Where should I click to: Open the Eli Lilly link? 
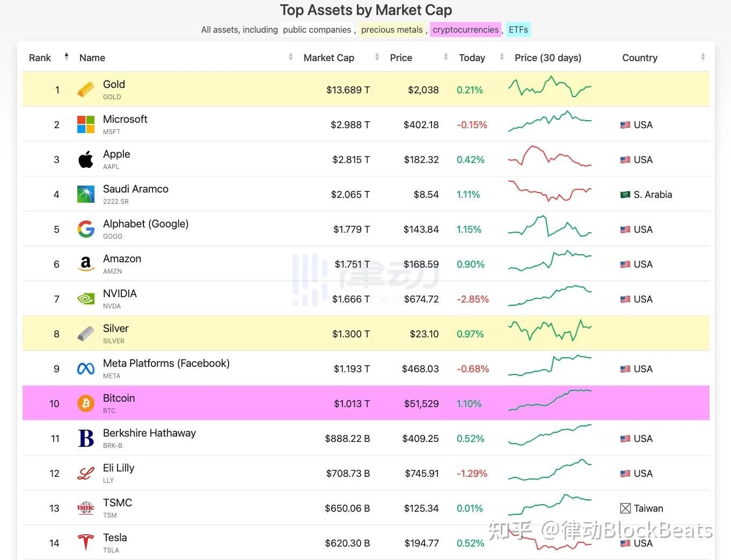click(x=119, y=468)
